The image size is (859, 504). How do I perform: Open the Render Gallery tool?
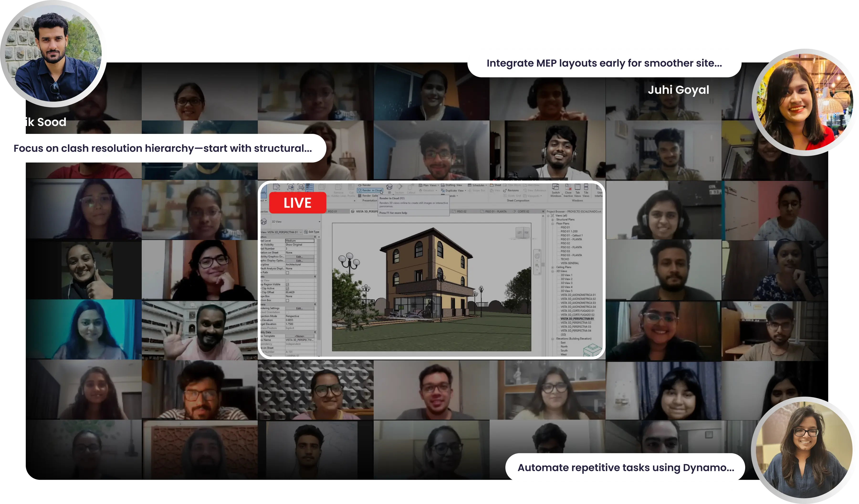[x=368, y=196]
